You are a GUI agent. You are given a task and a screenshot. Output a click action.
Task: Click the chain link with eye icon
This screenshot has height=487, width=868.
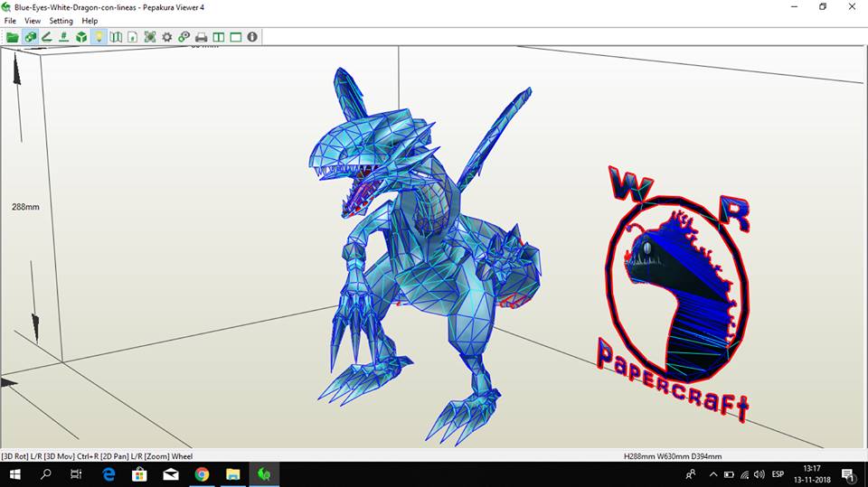[184, 37]
